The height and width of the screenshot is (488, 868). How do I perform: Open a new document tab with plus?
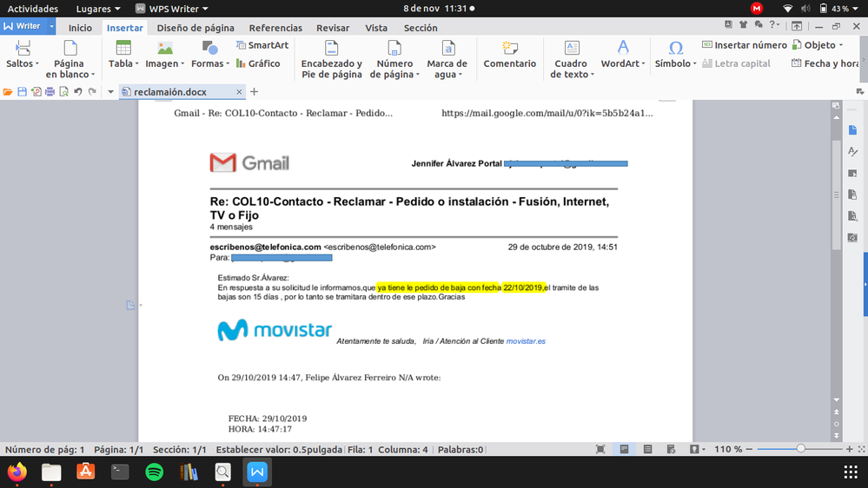tap(254, 91)
